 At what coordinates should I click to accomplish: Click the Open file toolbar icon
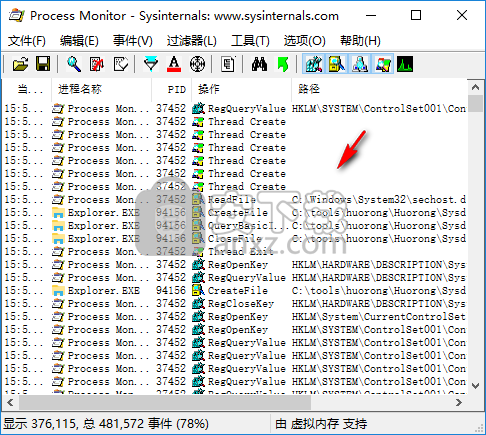[x=20, y=64]
